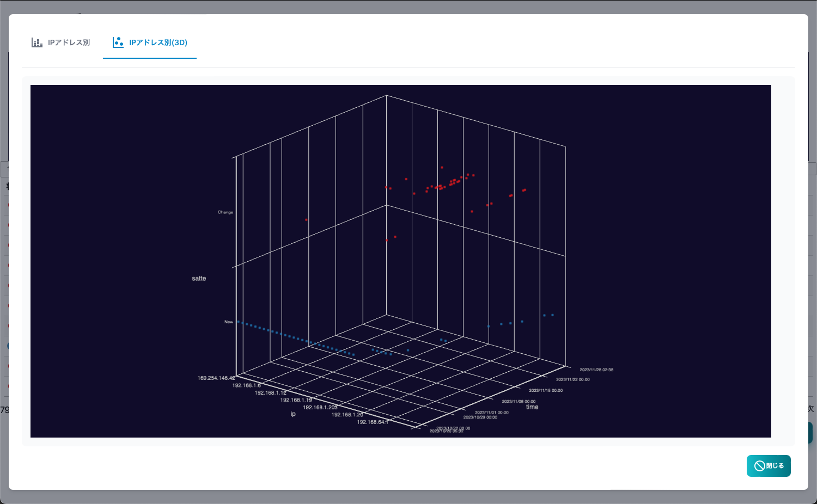Click the 'ip' axis title
The image size is (817, 504).
[x=293, y=414]
